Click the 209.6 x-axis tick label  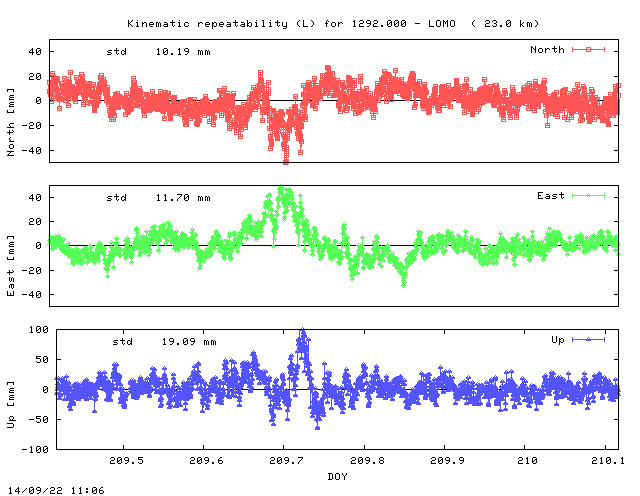click(207, 460)
